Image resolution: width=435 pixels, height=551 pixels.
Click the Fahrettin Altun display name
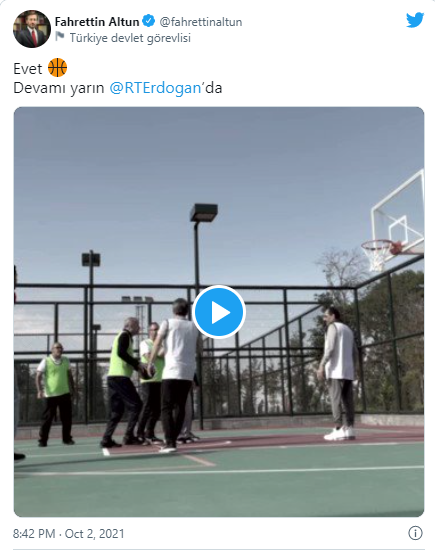[x=97, y=22]
